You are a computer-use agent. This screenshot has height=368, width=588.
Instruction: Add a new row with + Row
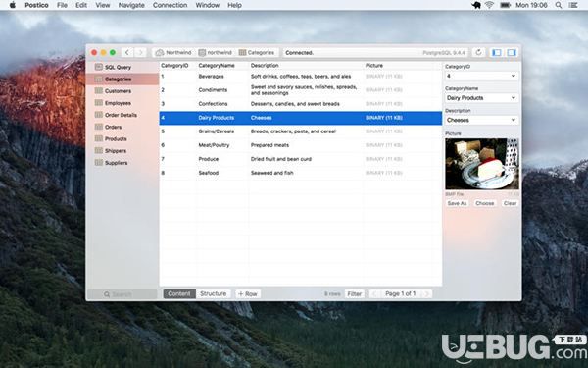tap(248, 294)
